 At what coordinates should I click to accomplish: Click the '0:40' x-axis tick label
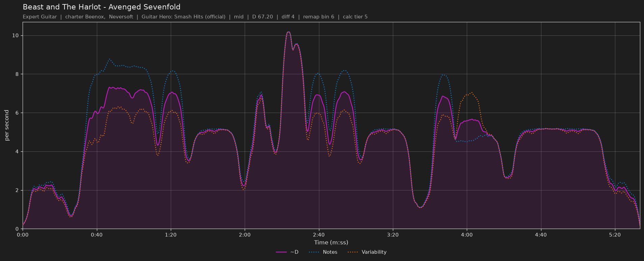click(x=97, y=235)
